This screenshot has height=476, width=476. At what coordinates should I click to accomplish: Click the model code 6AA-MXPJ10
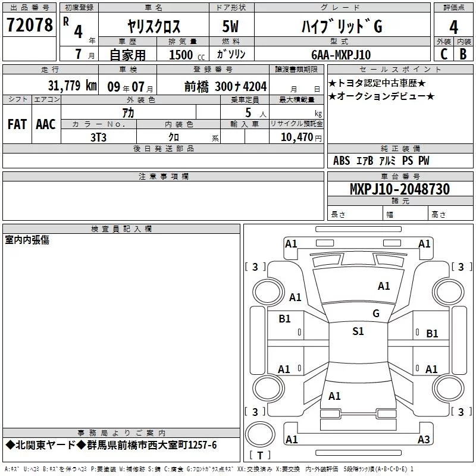point(341,55)
